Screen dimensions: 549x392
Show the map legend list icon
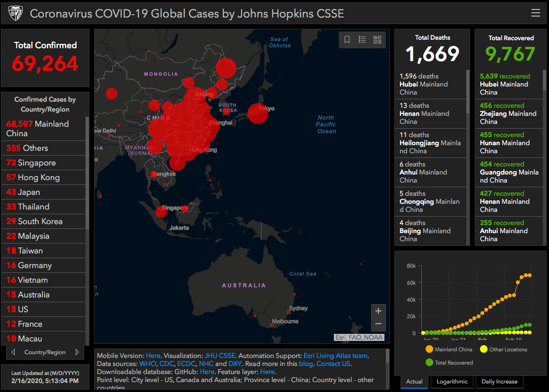pos(362,40)
